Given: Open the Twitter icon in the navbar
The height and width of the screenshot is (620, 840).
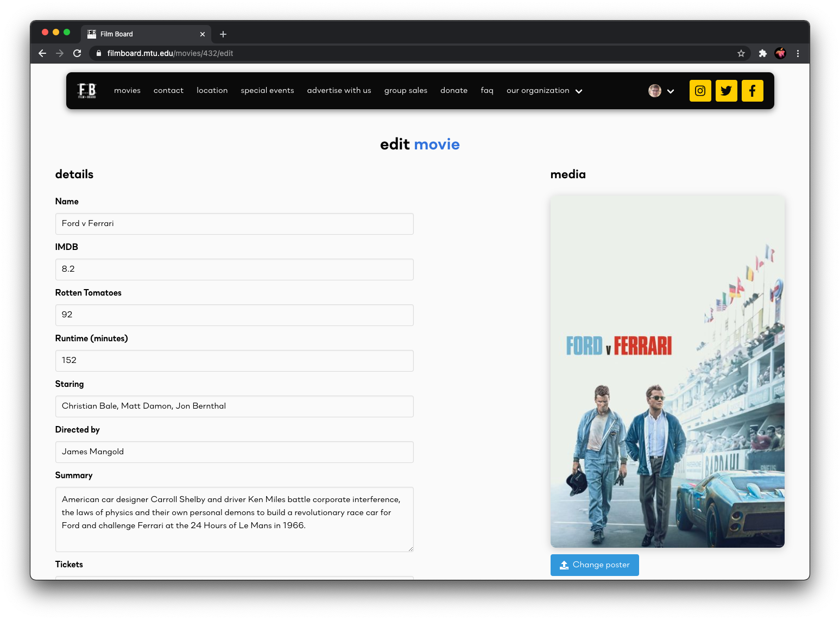Looking at the screenshot, I should click(x=726, y=91).
